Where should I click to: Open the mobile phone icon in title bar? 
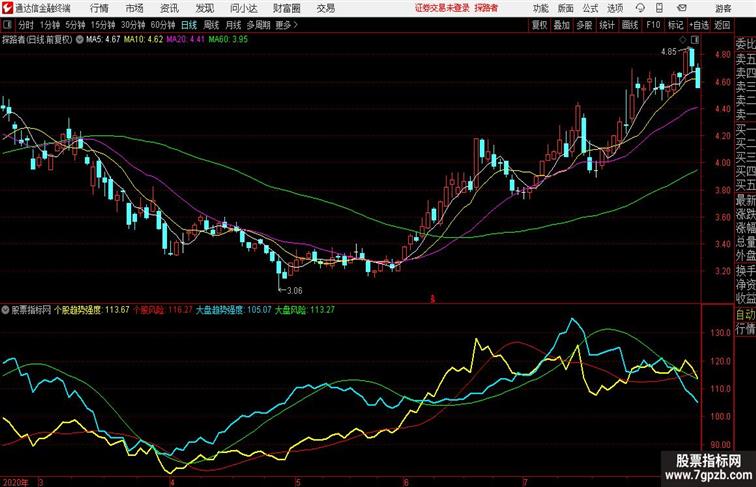click(x=659, y=8)
